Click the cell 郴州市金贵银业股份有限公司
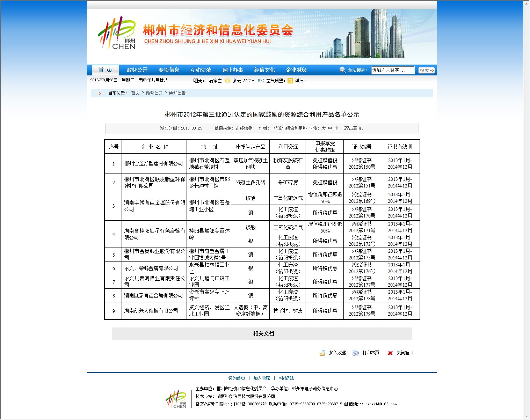530x420 pixels. tap(154, 255)
